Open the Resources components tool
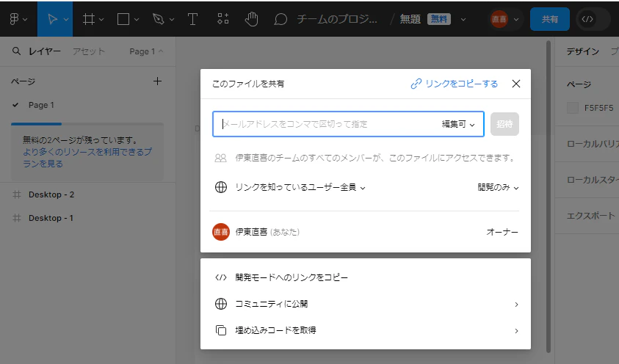 coord(223,18)
